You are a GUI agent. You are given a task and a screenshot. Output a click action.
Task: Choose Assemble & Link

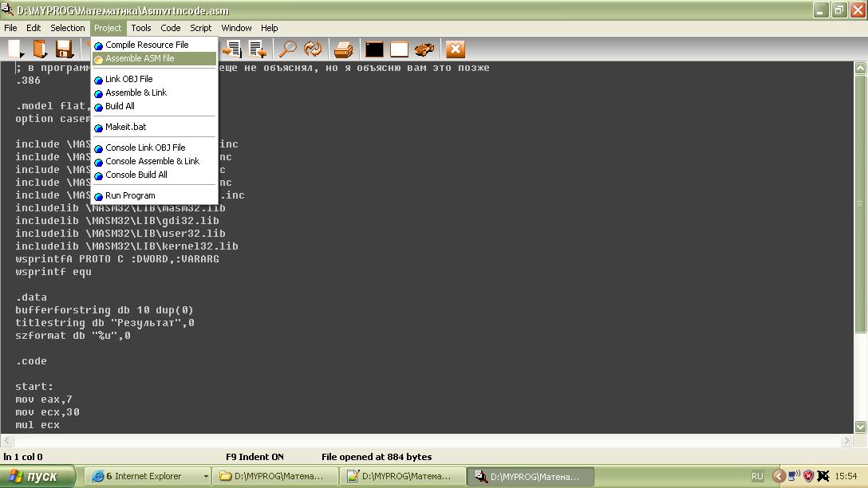coord(155,92)
